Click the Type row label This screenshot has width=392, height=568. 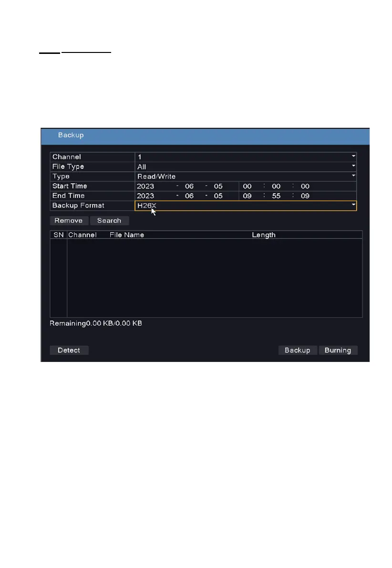61,176
